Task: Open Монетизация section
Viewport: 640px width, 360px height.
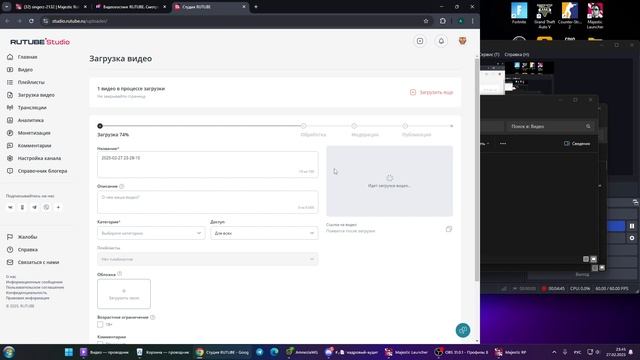Action: [29, 133]
